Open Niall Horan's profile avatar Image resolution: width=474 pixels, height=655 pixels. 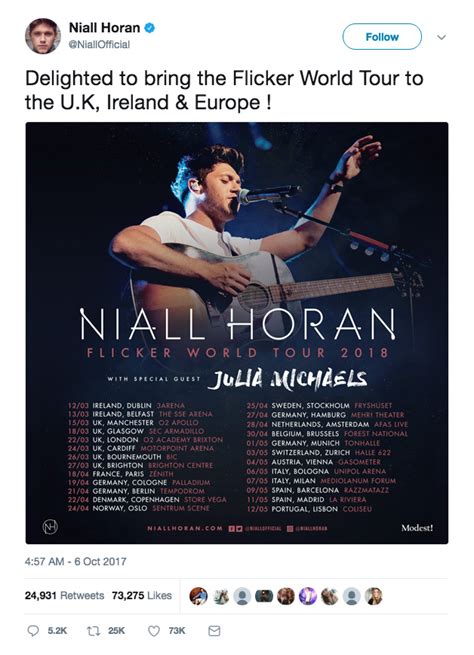(43, 36)
